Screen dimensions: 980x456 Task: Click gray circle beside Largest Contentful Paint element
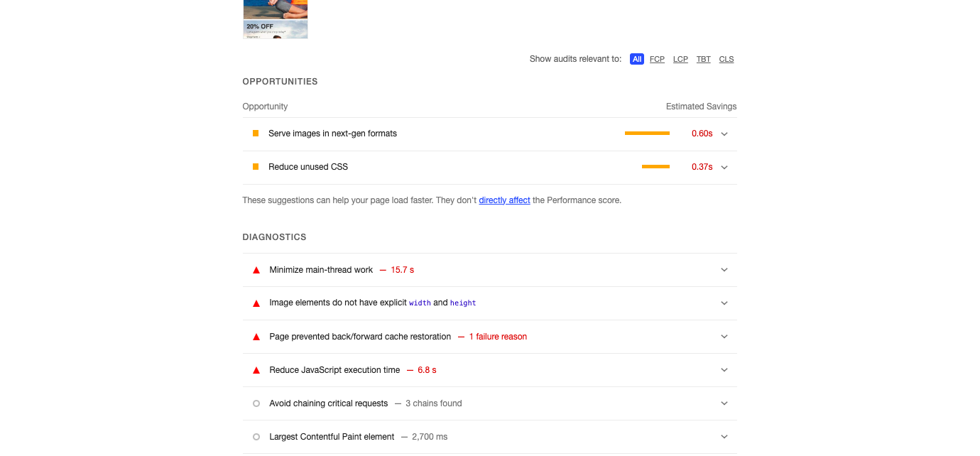pos(256,437)
